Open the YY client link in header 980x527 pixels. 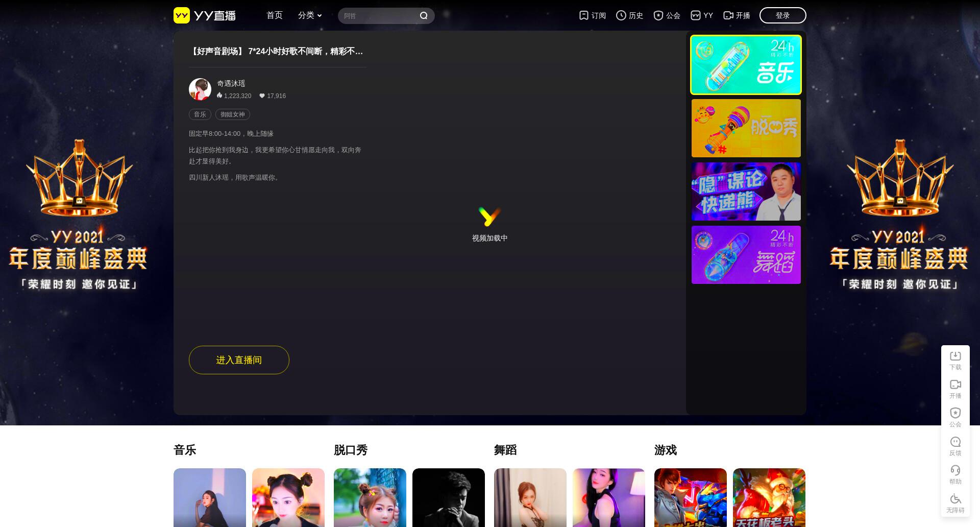point(701,15)
